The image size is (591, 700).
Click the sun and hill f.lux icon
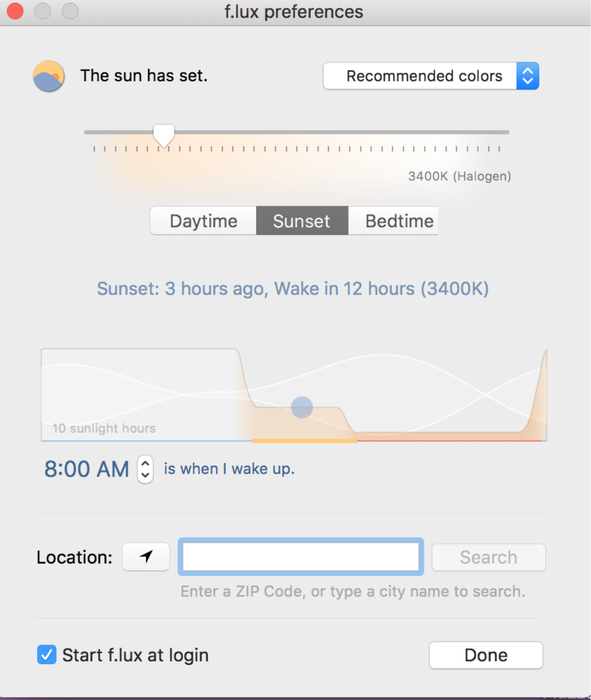49,76
